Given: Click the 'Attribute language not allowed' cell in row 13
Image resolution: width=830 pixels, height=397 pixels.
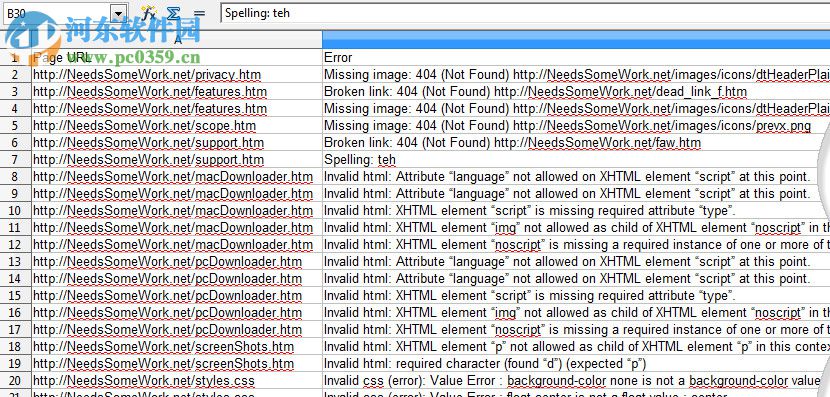Looking at the screenshot, I should pos(576,261).
